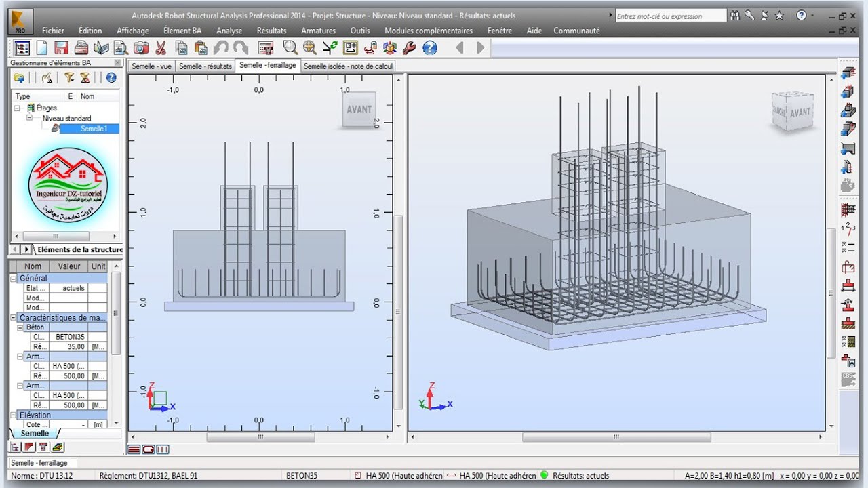Click the wrench Tools/preferences icon
Viewport: 868px width, 488px height.
(x=409, y=47)
